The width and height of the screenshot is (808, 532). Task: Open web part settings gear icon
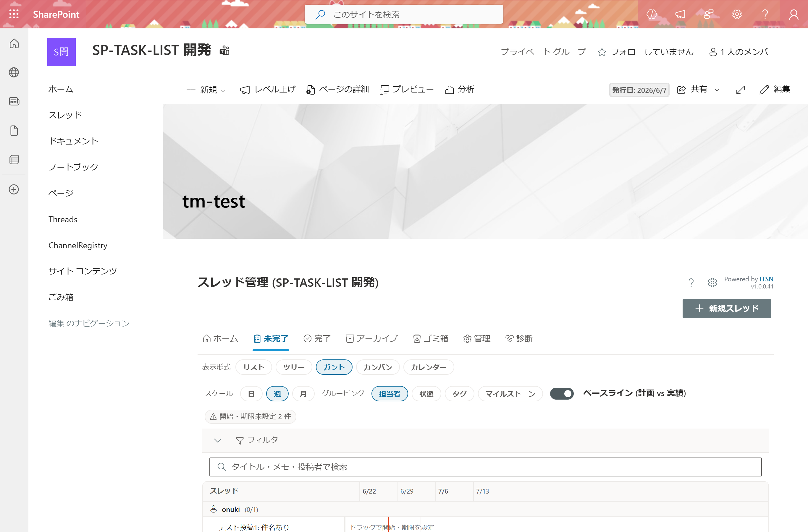712,282
